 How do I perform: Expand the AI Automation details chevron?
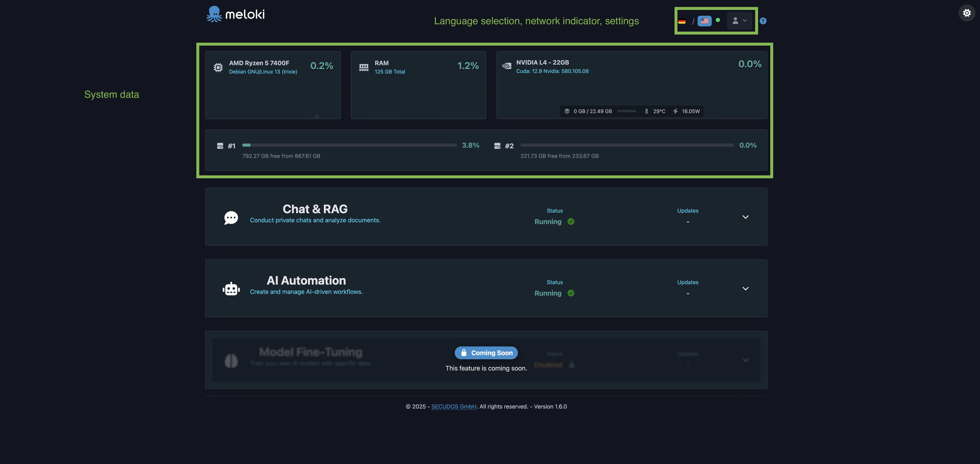click(x=745, y=288)
